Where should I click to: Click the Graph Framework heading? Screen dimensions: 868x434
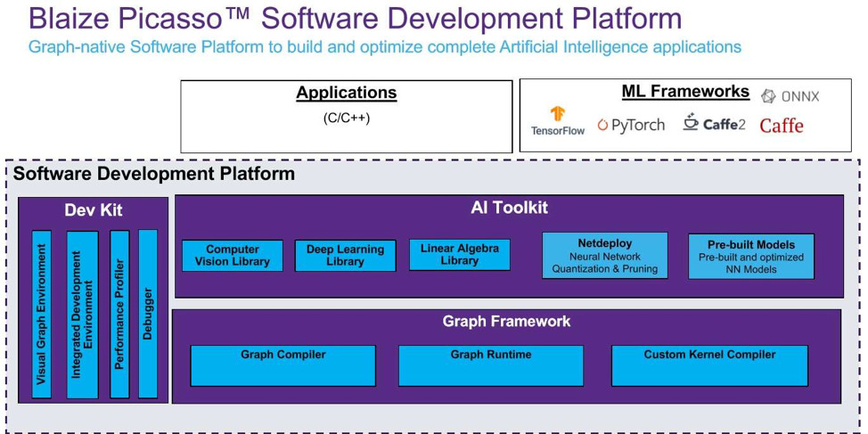(x=506, y=321)
